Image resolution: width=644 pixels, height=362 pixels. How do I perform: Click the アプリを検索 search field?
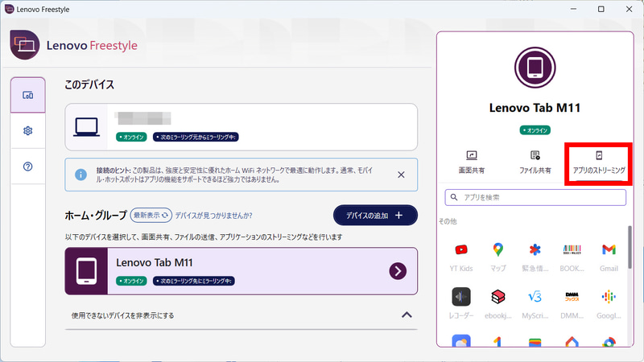tap(535, 197)
